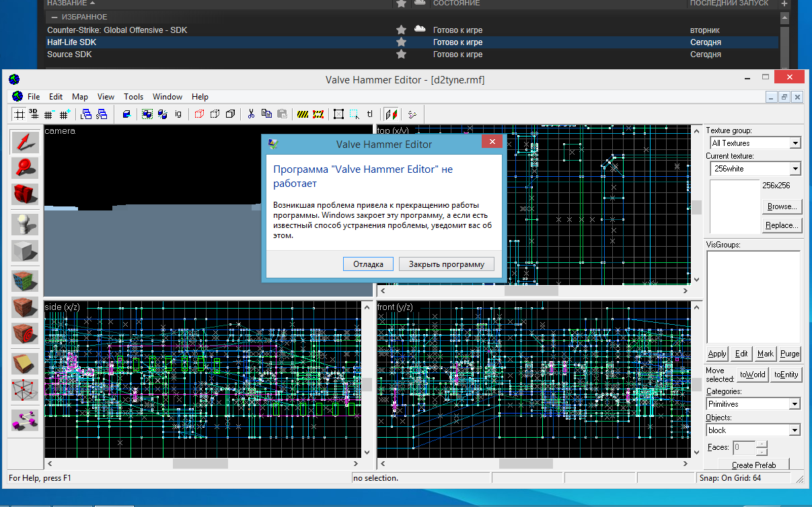Screen dimensions: 812x507
Task: Click the Ungroup objects icon
Action: tap(163, 114)
